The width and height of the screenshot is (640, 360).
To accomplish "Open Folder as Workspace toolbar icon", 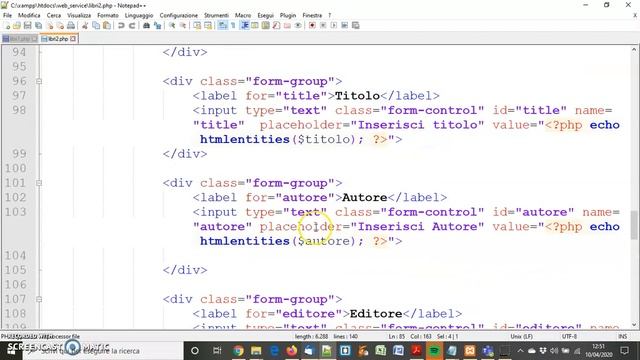I will [x=287, y=25].
